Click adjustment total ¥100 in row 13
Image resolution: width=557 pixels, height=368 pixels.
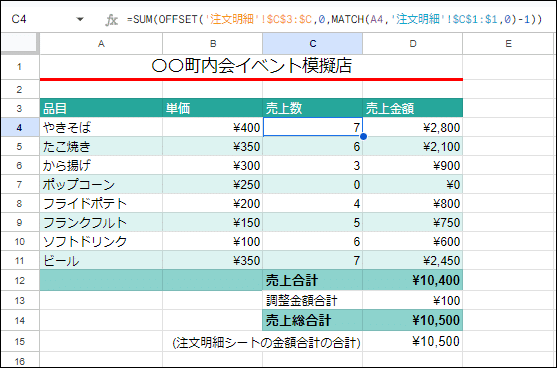click(x=412, y=300)
